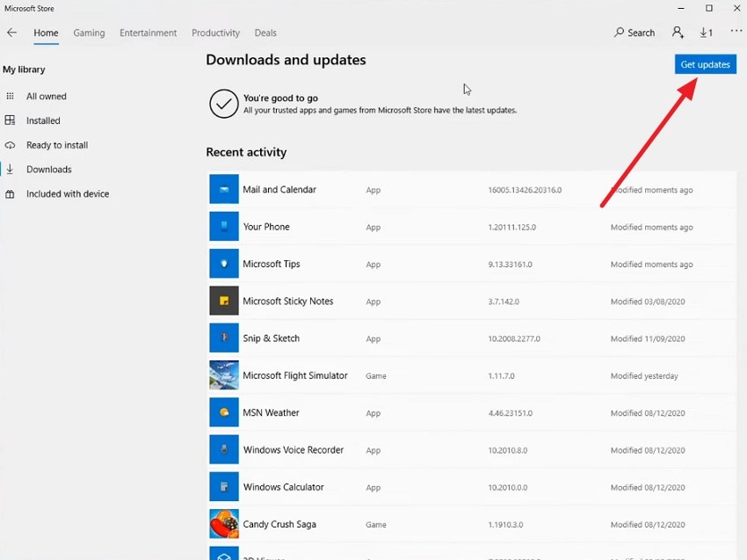Open the Microsoft Sticky Notes entry
The height and width of the screenshot is (560, 747).
[x=472, y=301]
